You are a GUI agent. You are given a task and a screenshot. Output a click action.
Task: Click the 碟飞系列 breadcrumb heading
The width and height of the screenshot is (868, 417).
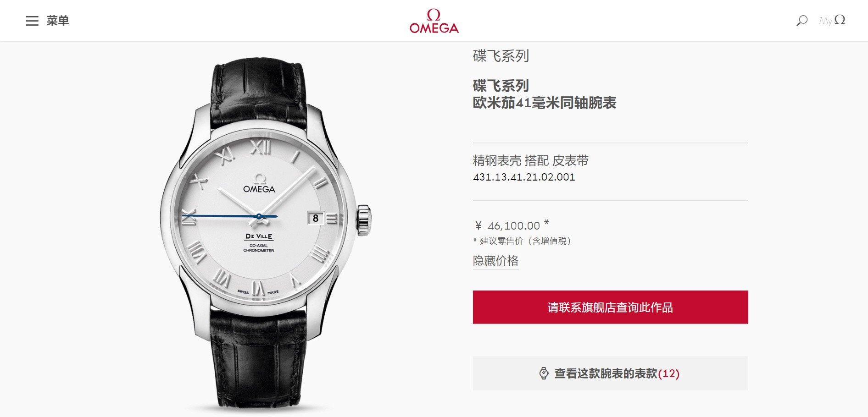(x=501, y=56)
